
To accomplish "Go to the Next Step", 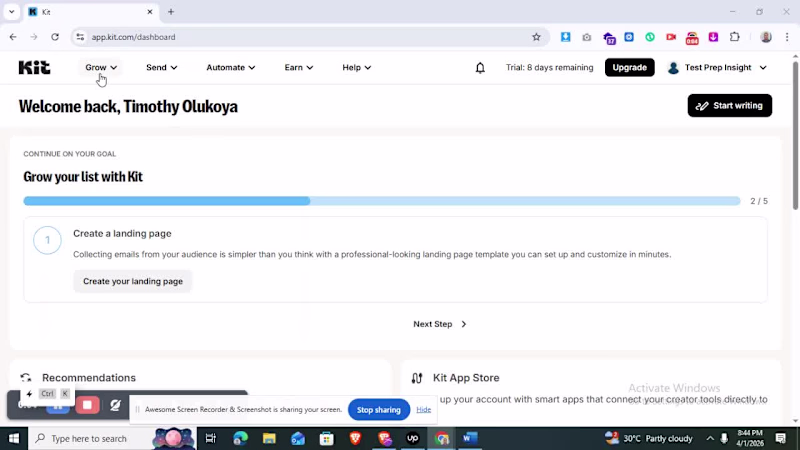I will (440, 324).
